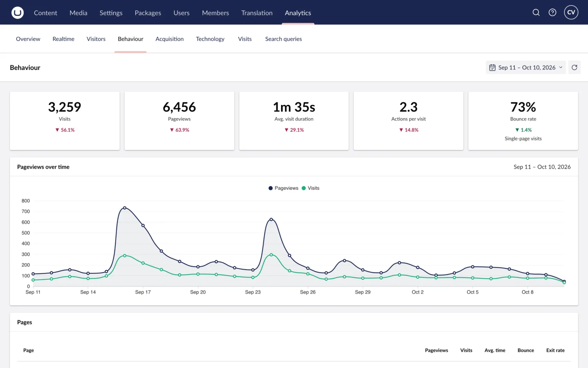Go to the Content section

click(46, 13)
